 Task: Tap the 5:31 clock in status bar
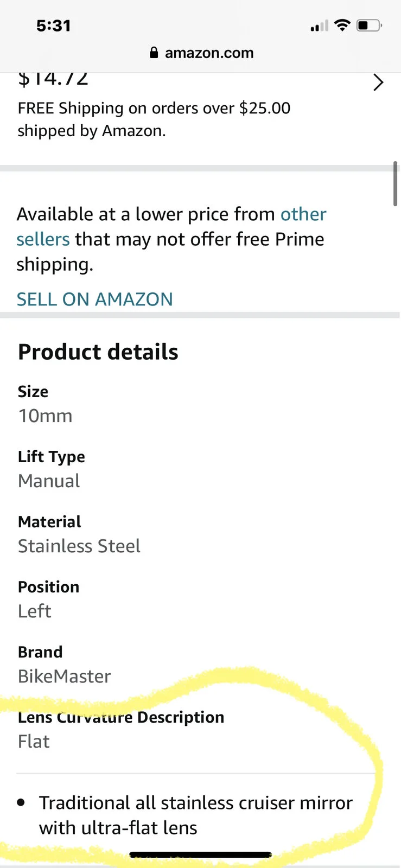click(x=53, y=25)
